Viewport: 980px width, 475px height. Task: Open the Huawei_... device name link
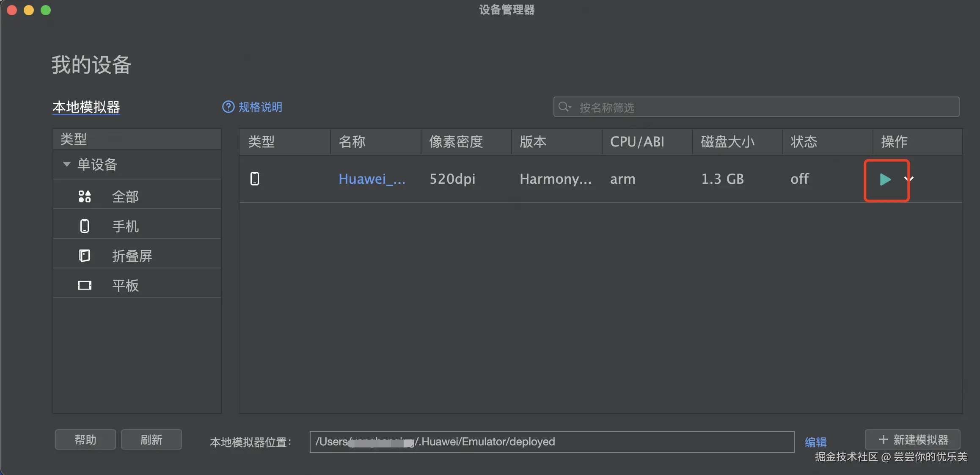[372, 179]
